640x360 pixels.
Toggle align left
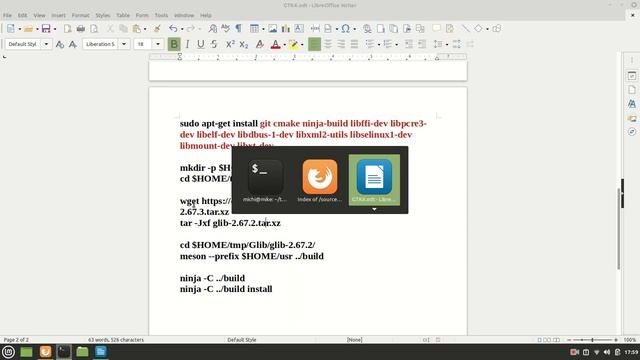pos(314,44)
